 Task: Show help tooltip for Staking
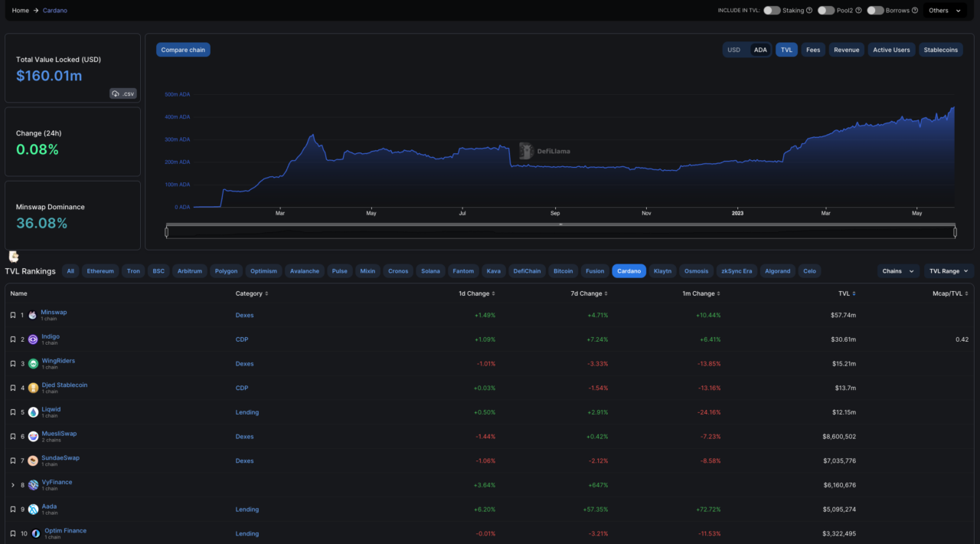[x=809, y=11]
